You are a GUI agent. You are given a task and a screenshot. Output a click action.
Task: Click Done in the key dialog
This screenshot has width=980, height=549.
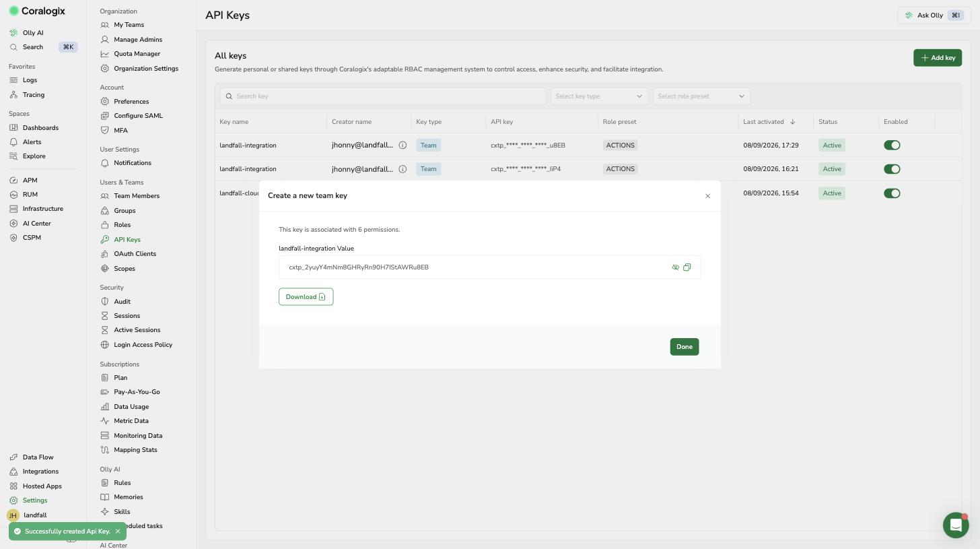685,347
